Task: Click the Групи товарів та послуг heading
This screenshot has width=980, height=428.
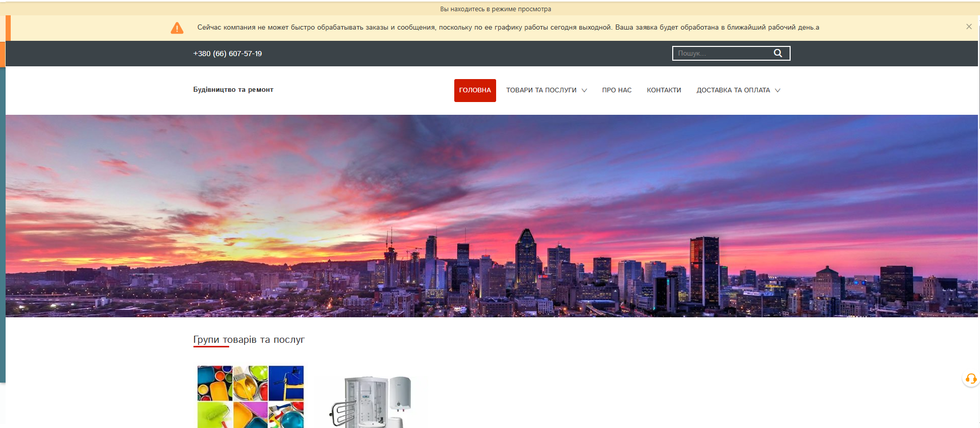Action: point(249,340)
